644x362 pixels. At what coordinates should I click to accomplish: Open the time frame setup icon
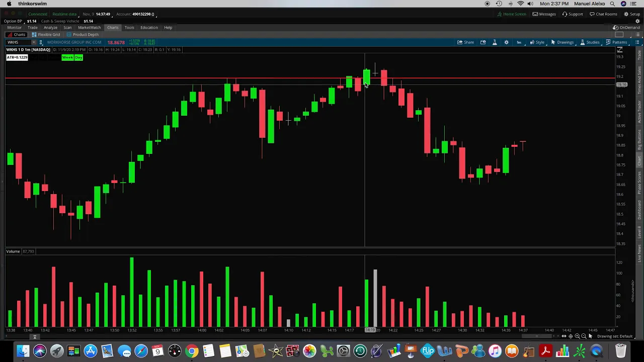click(519, 42)
